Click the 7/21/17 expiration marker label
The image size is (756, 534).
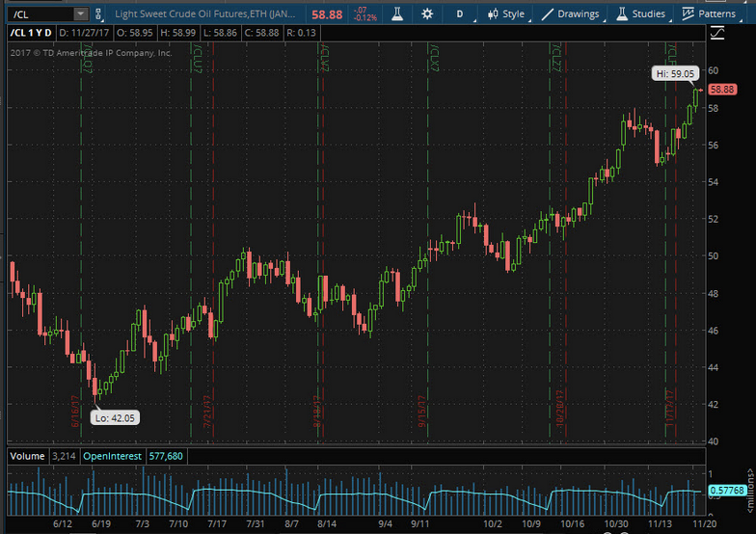pyautogui.click(x=207, y=411)
